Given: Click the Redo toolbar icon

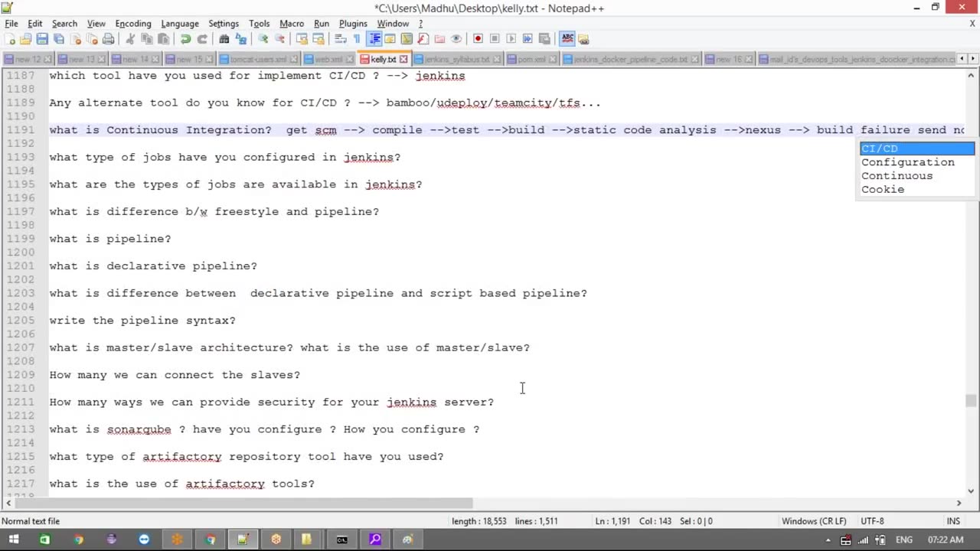Looking at the screenshot, I should (202, 39).
